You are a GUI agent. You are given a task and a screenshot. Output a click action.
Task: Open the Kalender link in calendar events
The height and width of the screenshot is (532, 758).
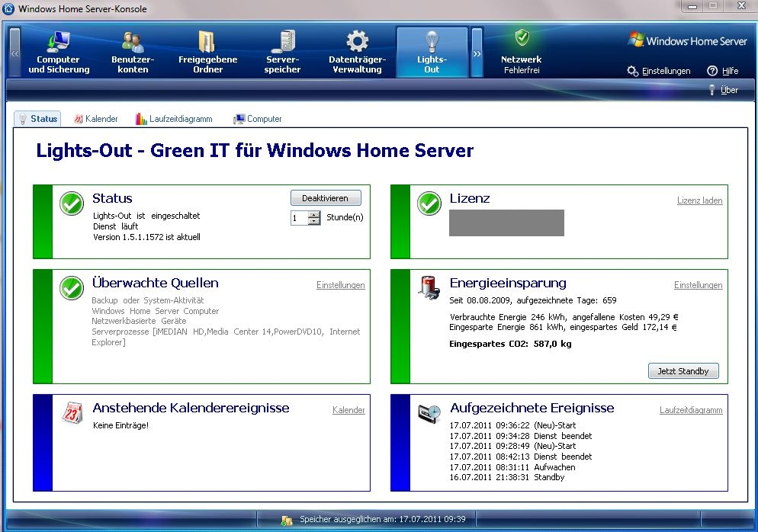pyautogui.click(x=348, y=410)
